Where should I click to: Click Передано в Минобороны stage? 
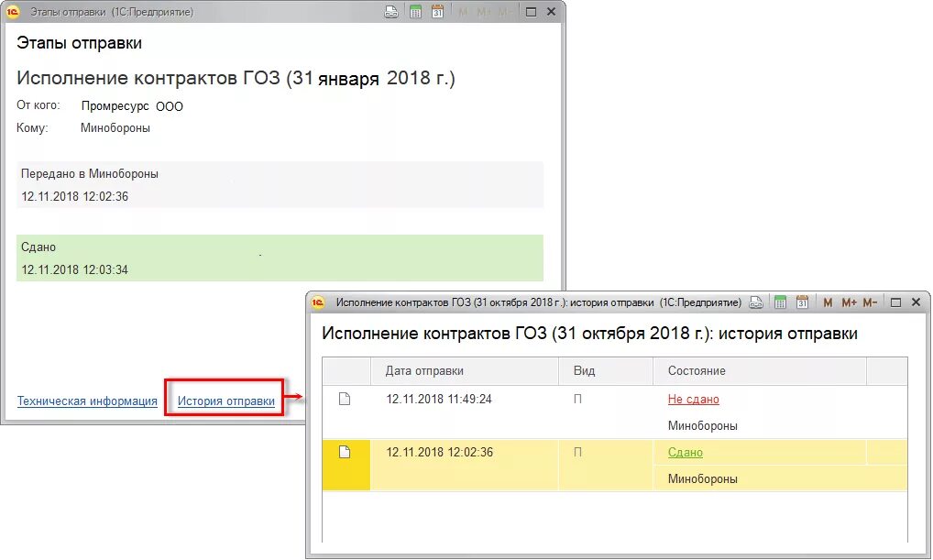tap(90, 174)
